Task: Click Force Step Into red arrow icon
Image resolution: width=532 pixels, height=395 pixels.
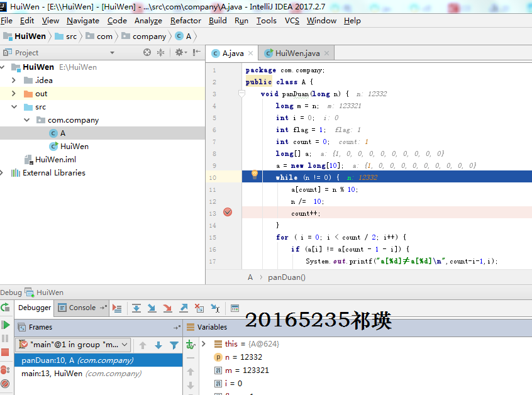Action: [167, 308]
